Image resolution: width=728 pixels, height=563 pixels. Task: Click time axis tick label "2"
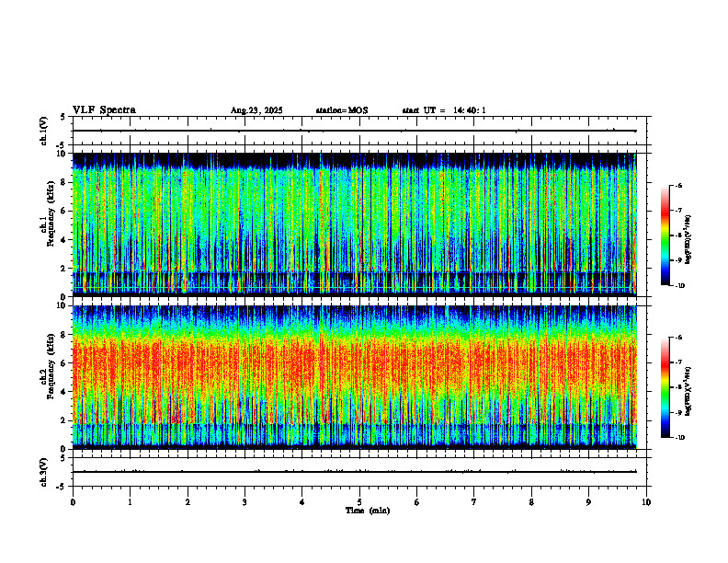tap(188, 502)
